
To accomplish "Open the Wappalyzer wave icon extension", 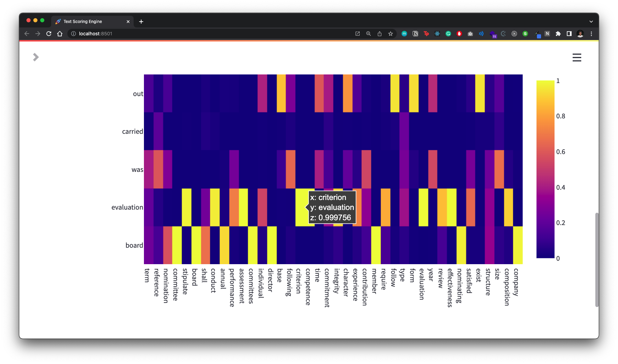I will [481, 34].
